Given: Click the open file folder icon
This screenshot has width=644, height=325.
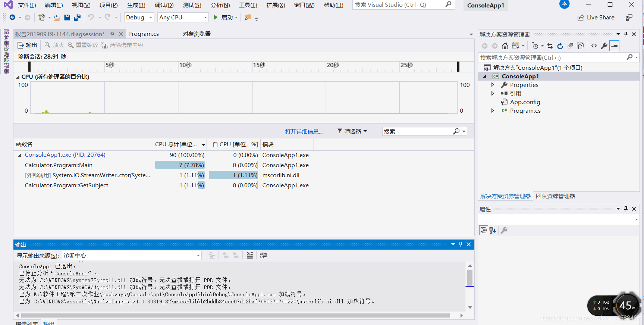Looking at the screenshot, I should coord(57,18).
